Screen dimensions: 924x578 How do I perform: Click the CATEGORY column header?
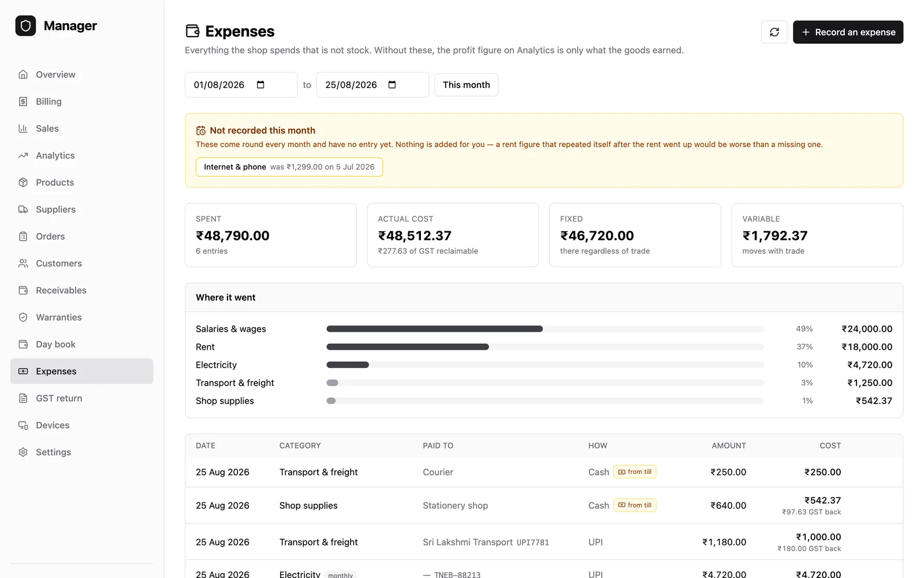(x=300, y=446)
